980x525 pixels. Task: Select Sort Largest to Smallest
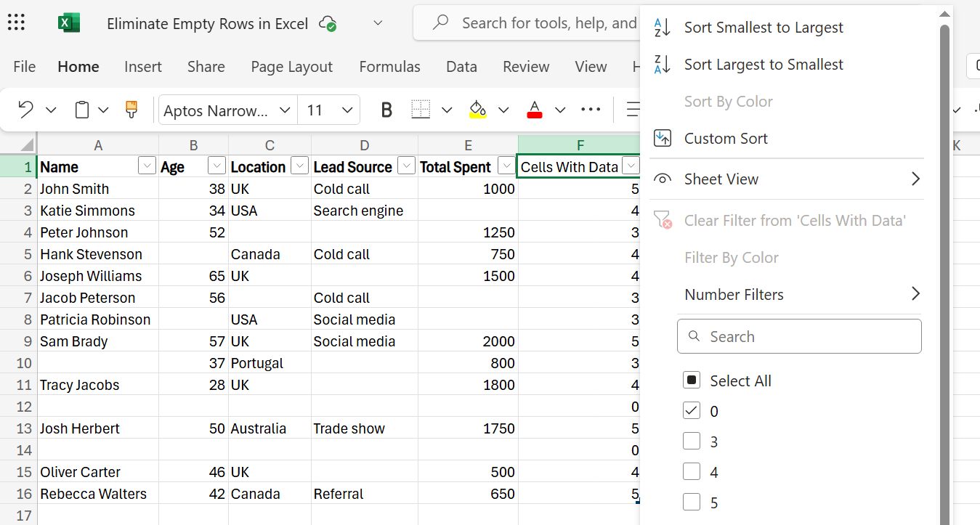click(x=763, y=64)
